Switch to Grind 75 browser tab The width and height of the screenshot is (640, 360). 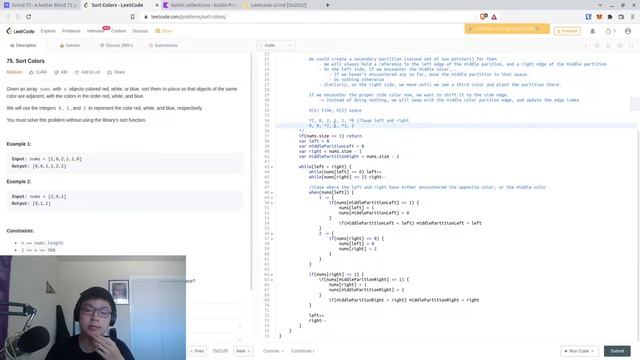41,5
